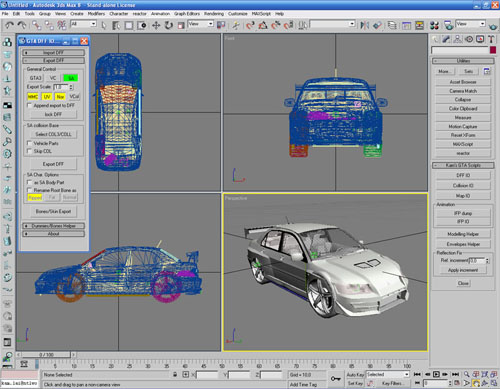Viewport: 500px width, 389px height.
Task: Toggle Rename Root Bone as checkbox
Action: point(29,190)
